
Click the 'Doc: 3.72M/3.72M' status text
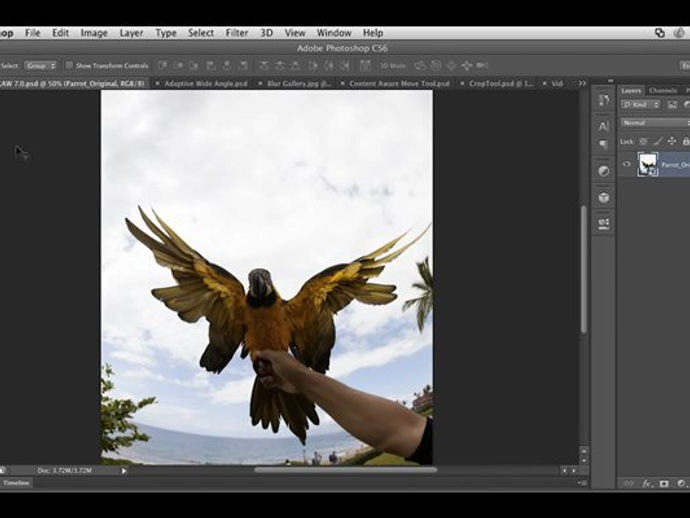64,470
